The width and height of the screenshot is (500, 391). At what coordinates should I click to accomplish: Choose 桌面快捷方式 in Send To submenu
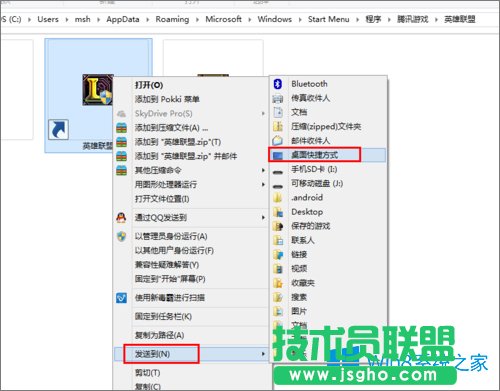[x=327, y=155]
